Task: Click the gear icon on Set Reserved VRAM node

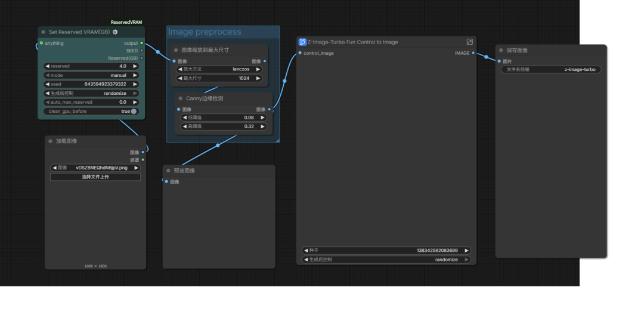Action: 115,32
